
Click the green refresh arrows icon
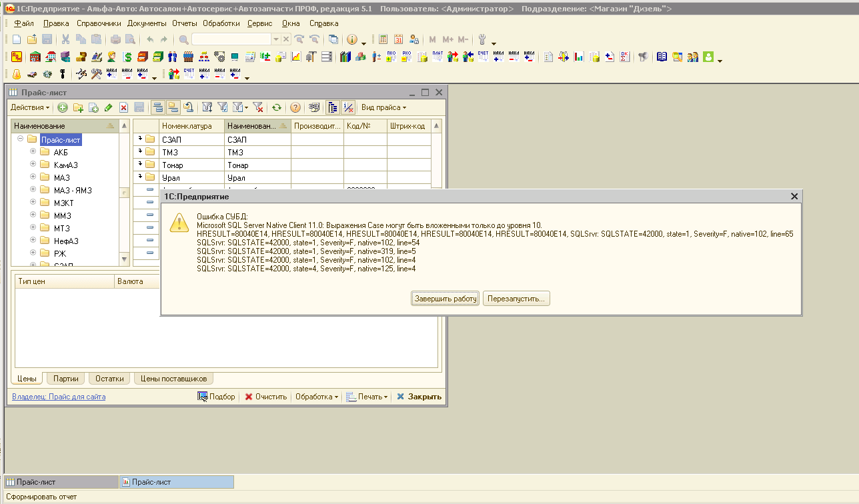[x=276, y=107]
